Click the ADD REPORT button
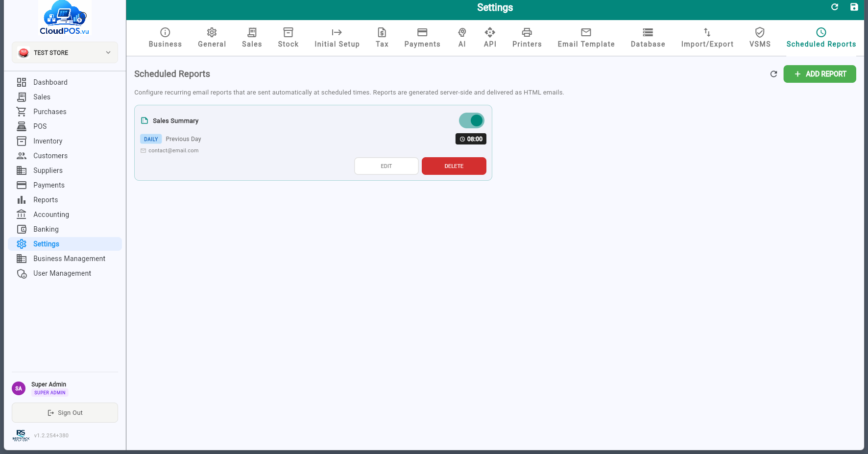Image resolution: width=868 pixels, height=454 pixels. (x=820, y=74)
